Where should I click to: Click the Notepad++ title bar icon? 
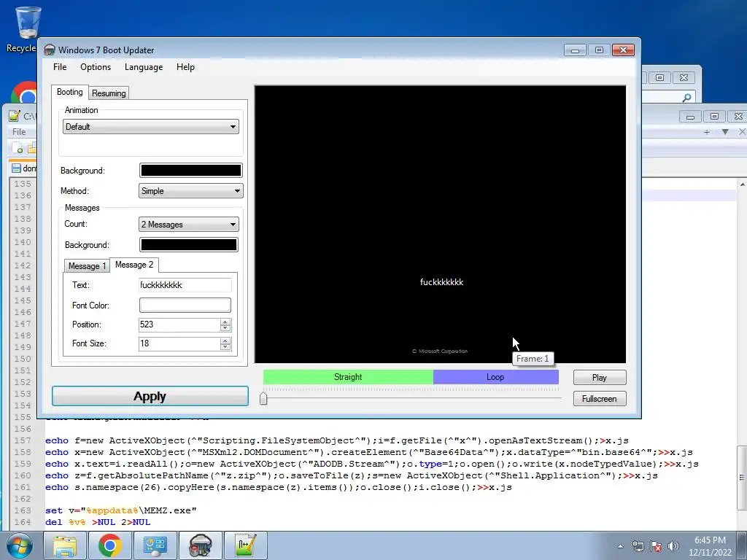[x=15, y=116]
